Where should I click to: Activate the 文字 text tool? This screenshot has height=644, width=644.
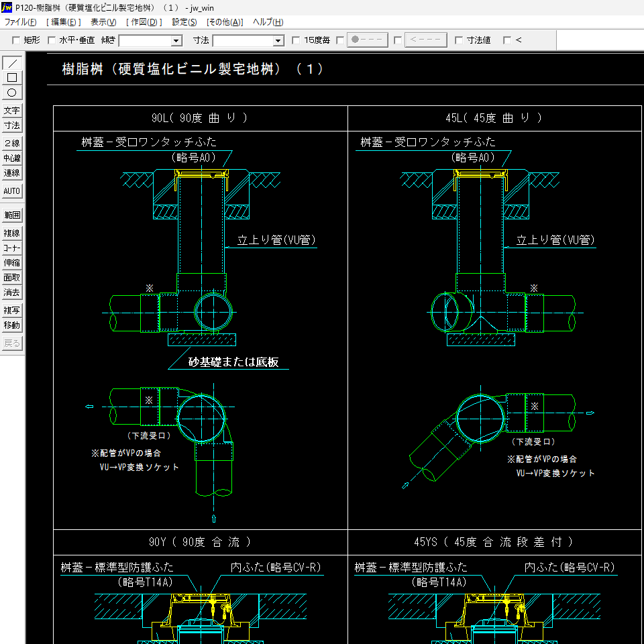[x=12, y=111]
